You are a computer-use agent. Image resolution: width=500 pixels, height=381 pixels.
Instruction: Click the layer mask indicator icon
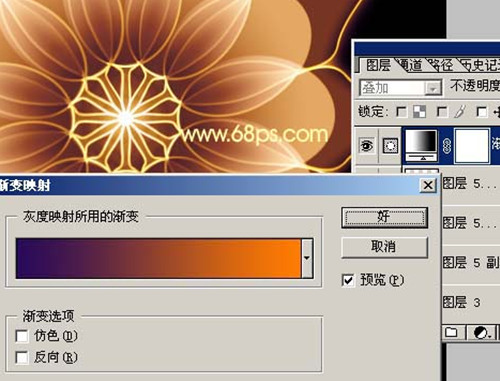coord(390,145)
